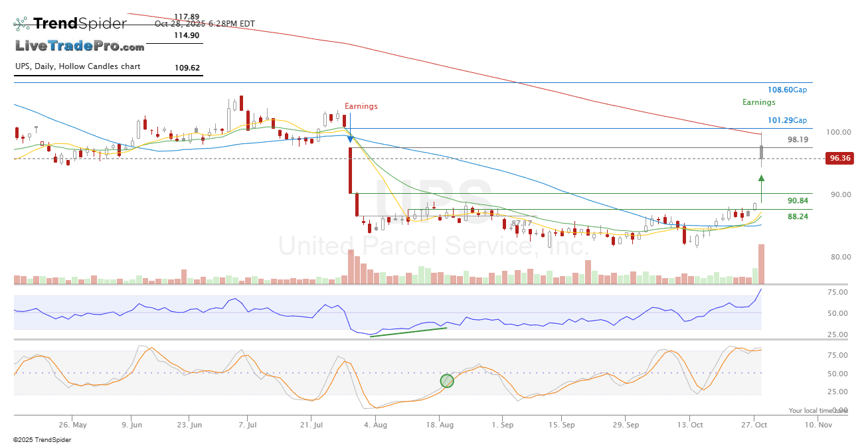Click the 101.29 Gap level label

pyautogui.click(x=787, y=120)
